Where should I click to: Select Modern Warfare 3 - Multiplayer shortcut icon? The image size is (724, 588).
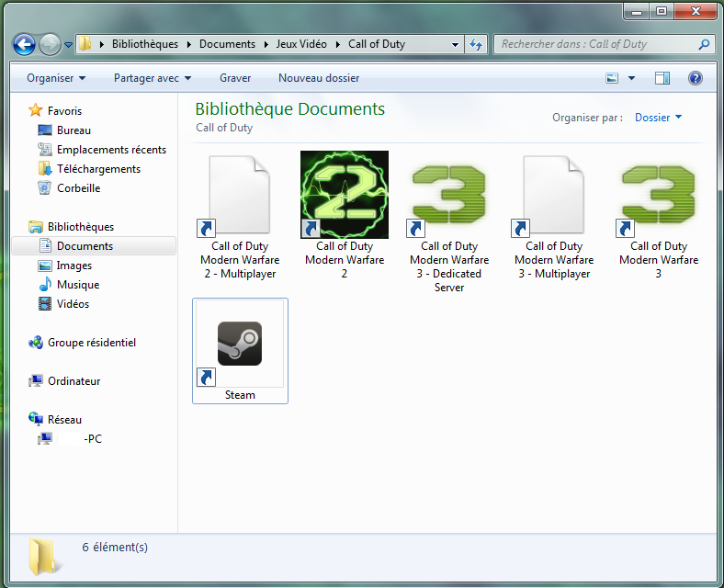[x=554, y=195]
